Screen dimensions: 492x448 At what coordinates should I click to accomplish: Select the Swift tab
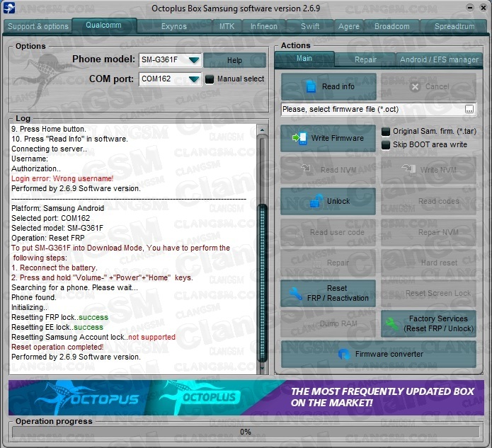(x=310, y=26)
